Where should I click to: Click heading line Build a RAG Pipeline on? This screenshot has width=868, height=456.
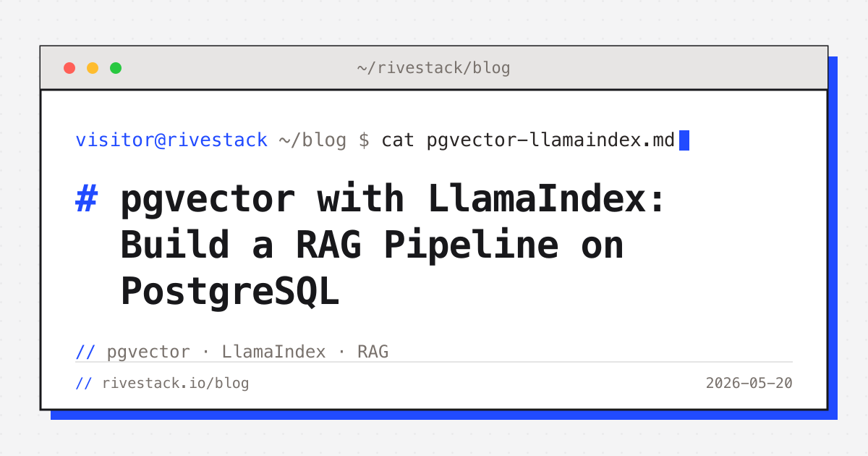372,245
